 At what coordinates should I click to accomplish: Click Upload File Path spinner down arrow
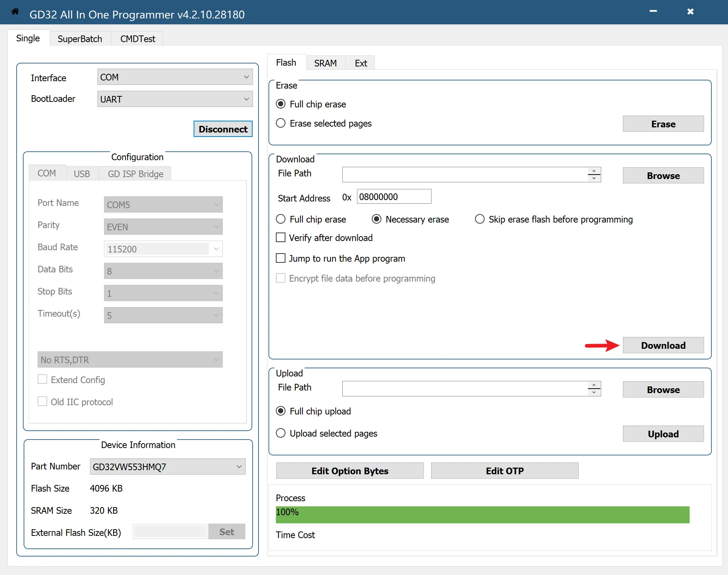(594, 392)
